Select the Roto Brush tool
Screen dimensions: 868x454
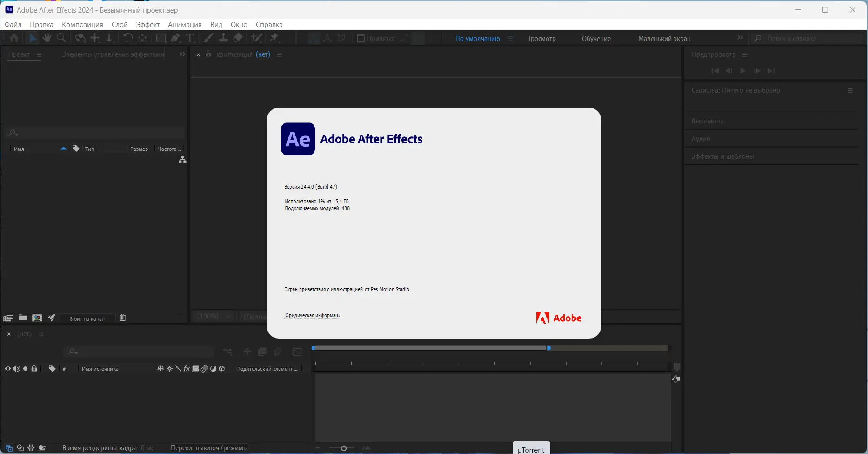(256, 38)
